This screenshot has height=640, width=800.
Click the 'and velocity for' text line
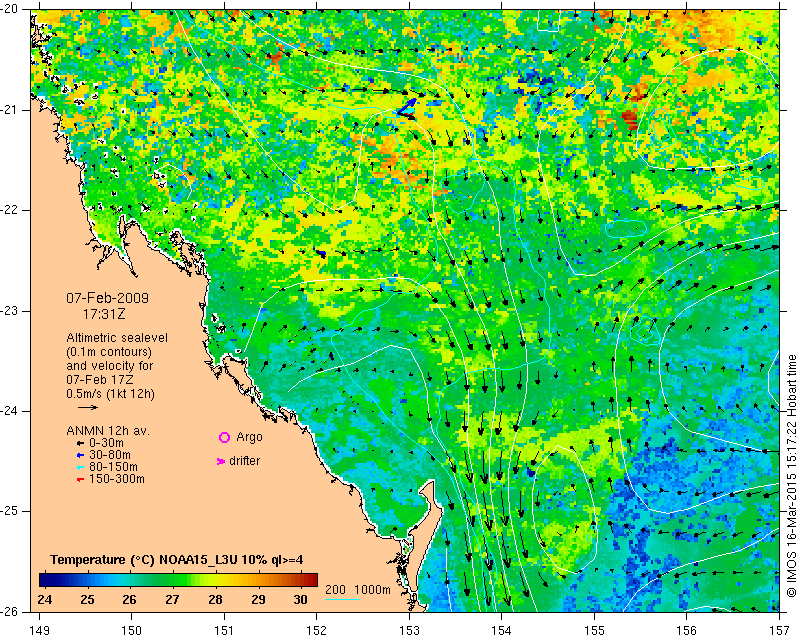(x=110, y=366)
